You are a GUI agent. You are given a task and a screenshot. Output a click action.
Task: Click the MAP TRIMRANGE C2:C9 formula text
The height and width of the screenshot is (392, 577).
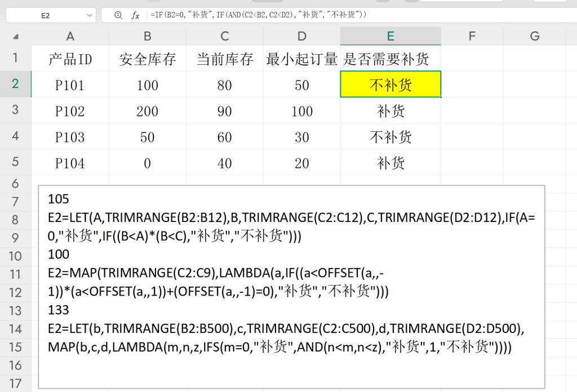(x=218, y=282)
